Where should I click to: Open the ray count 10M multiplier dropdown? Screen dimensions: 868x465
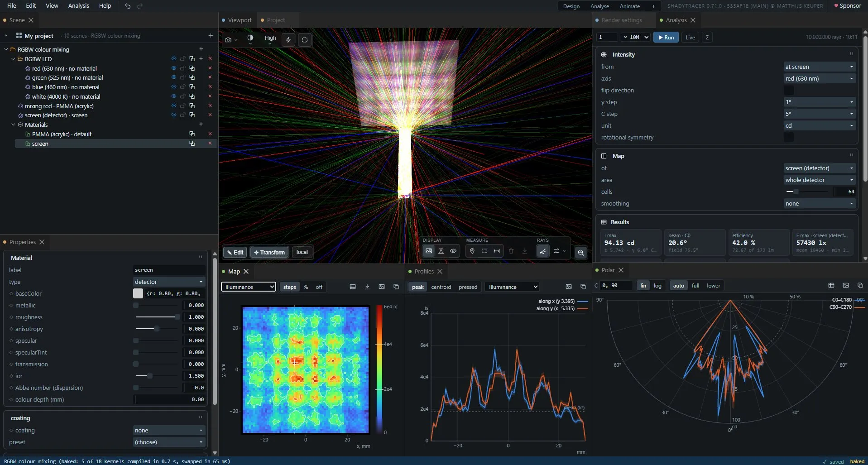click(636, 37)
